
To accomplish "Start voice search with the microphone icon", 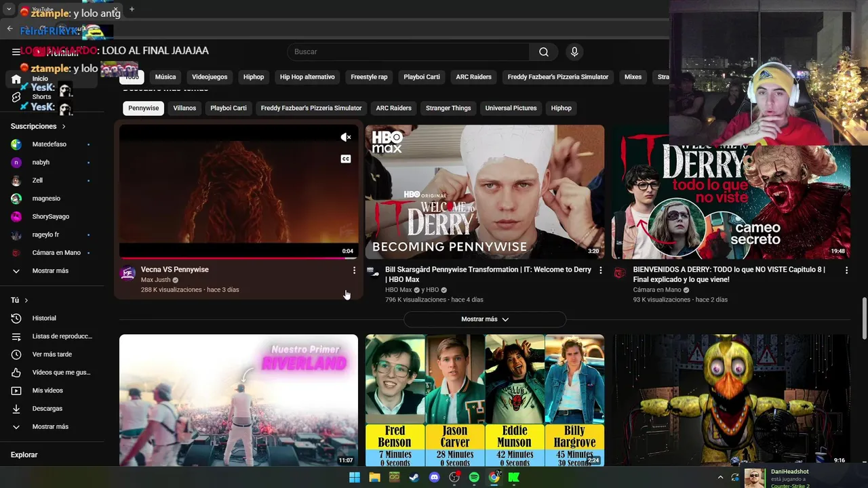I will pyautogui.click(x=574, y=52).
